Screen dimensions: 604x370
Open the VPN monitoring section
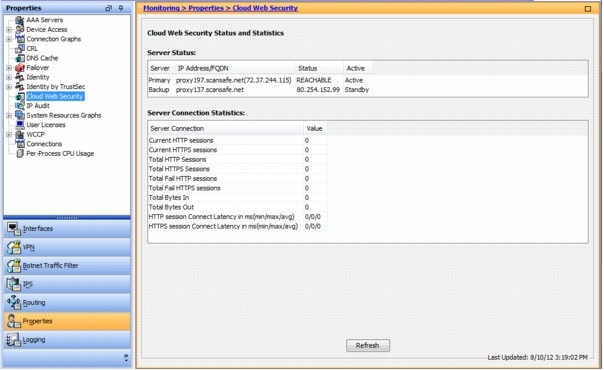click(x=67, y=247)
